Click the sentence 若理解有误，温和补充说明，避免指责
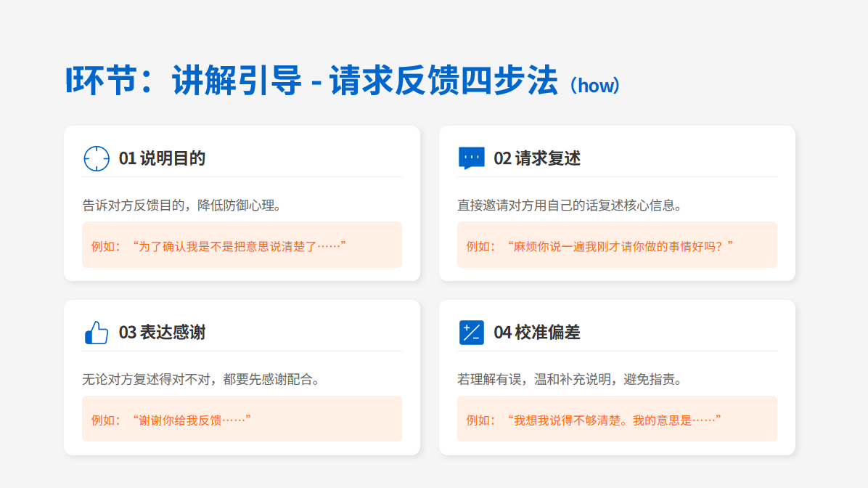Image resolution: width=868 pixels, height=488 pixels. click(570, 379)
